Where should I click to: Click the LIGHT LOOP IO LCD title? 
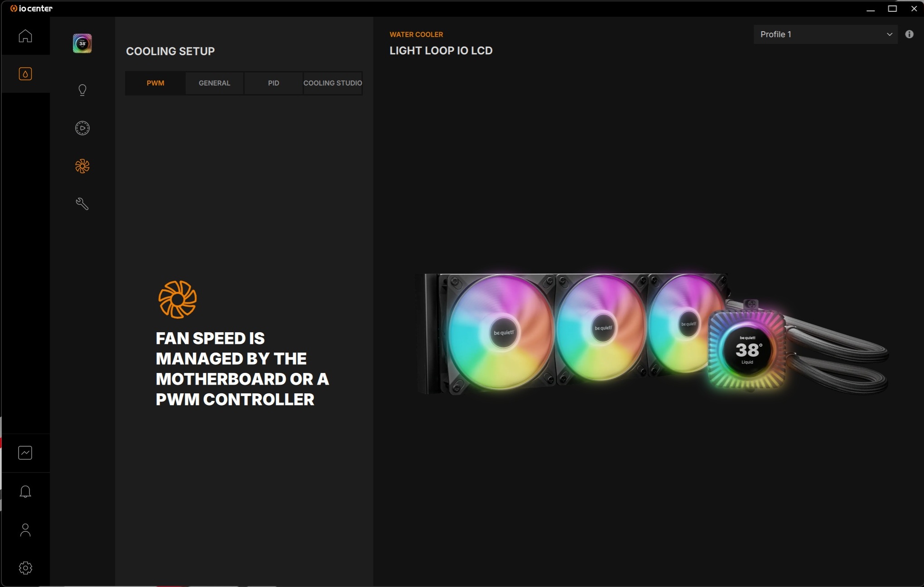(x=441, y=51)
